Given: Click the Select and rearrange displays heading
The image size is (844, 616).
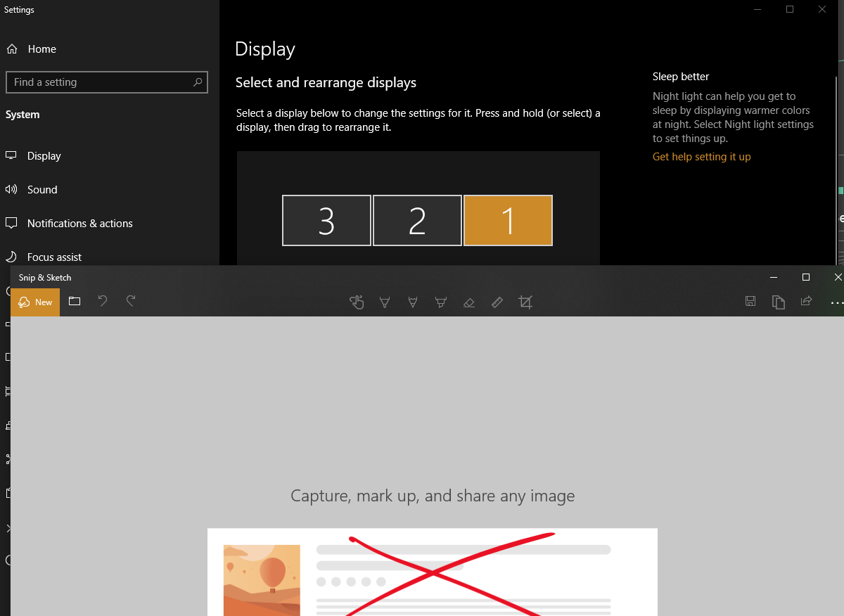Looking at the screenshot, I should (x=326, y=83).
